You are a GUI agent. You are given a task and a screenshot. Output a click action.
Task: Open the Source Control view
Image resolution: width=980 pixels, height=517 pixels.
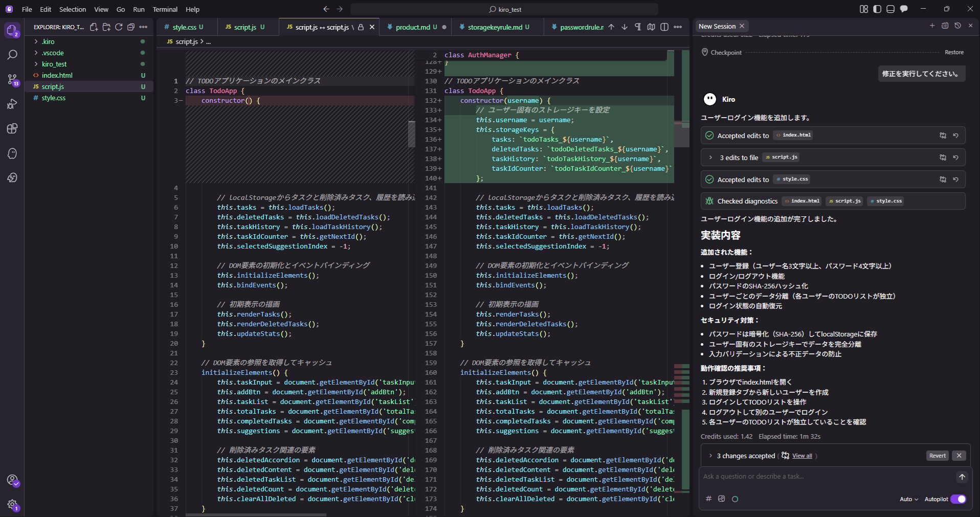coord(12,79)
